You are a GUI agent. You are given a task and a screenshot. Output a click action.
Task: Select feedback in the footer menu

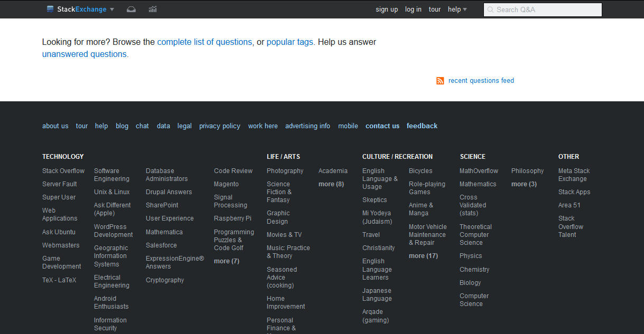(x=422, y=126)
